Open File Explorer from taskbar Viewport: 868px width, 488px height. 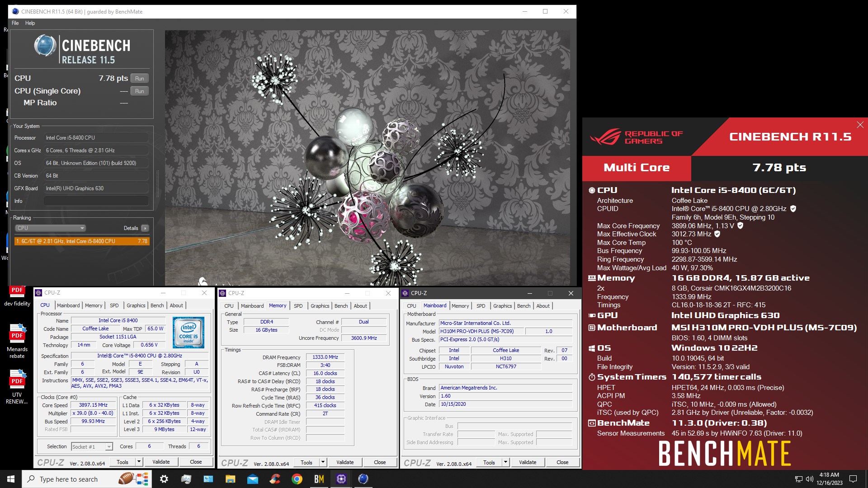click(231, 479)
